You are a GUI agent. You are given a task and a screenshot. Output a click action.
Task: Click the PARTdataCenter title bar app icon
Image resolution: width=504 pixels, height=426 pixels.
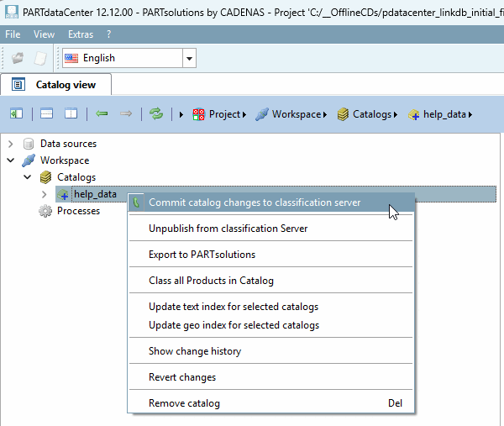click(x=12, y=13)
